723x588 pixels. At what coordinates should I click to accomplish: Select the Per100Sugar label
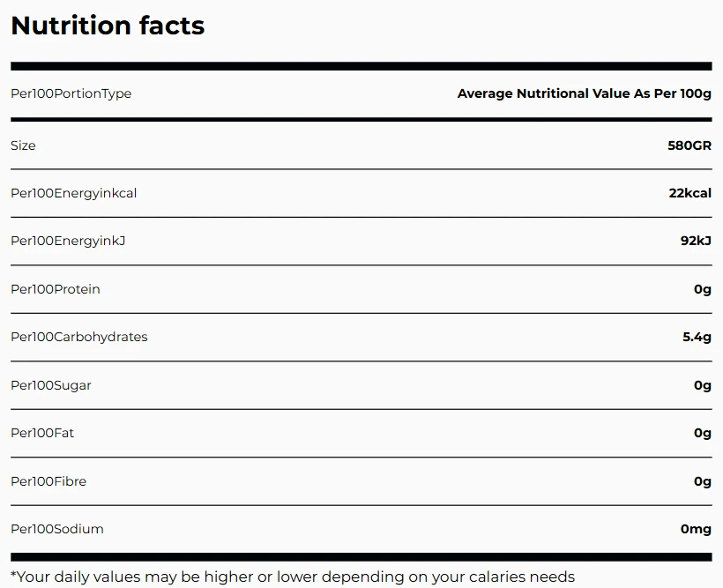(51, 385)
